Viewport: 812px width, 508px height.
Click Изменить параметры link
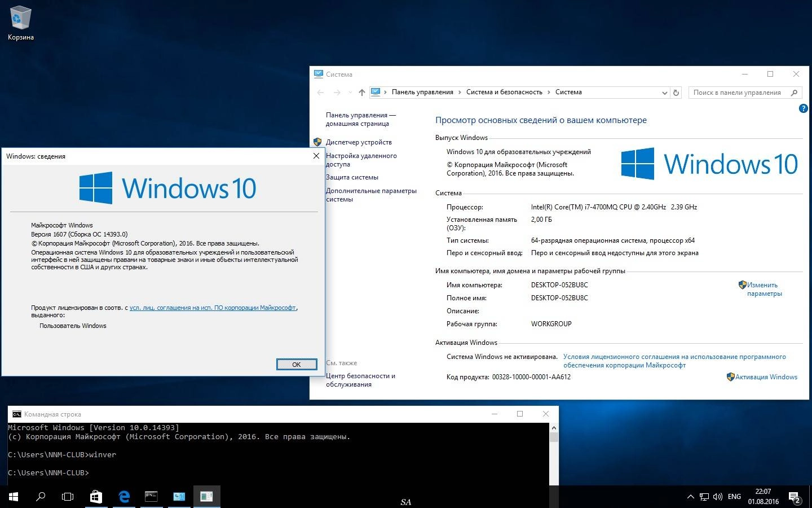pyautogui.click(x=764, y=289)
